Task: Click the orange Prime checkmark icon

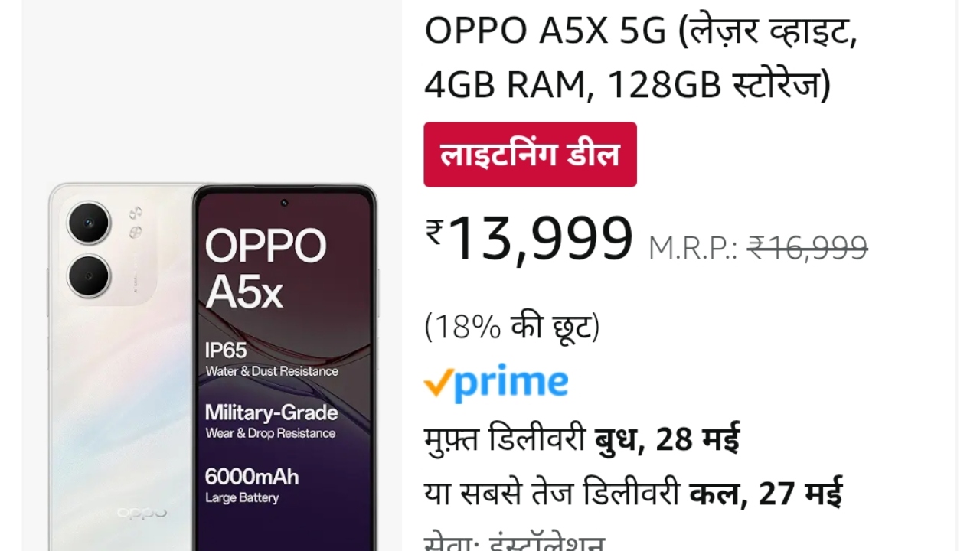Action: [x=437, y=383]
